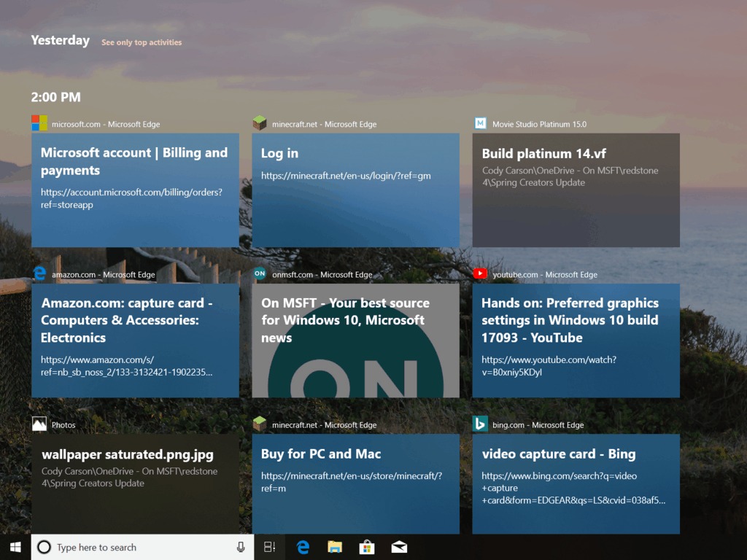
Task: Click the Cortana circle icon
Action: (x=44, y=547)
